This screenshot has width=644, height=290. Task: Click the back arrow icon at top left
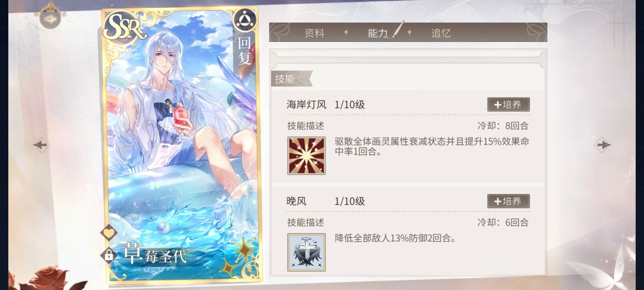tap(50, 19)
